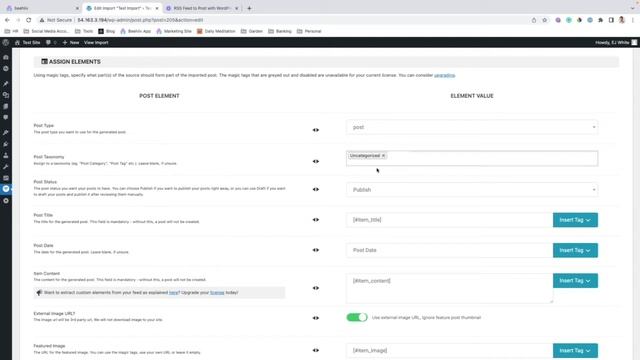
Task: Open the share icon in address bar
Action: [x=534, y=20]
